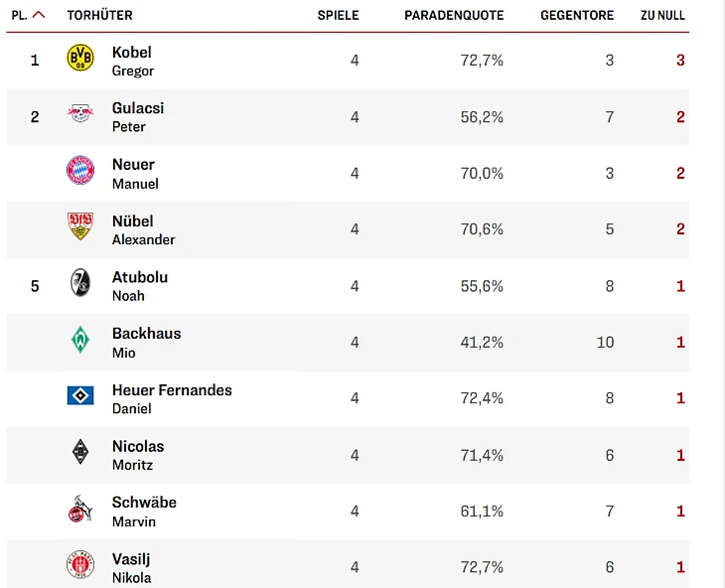
Task: Toggle sort arrow next to PL.
Action: tap(39, 15)
